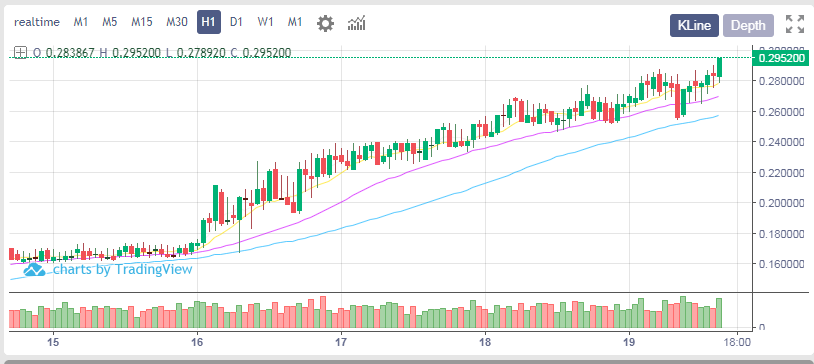Collapse the OHLC legend box icon

(x=20, y=52)
